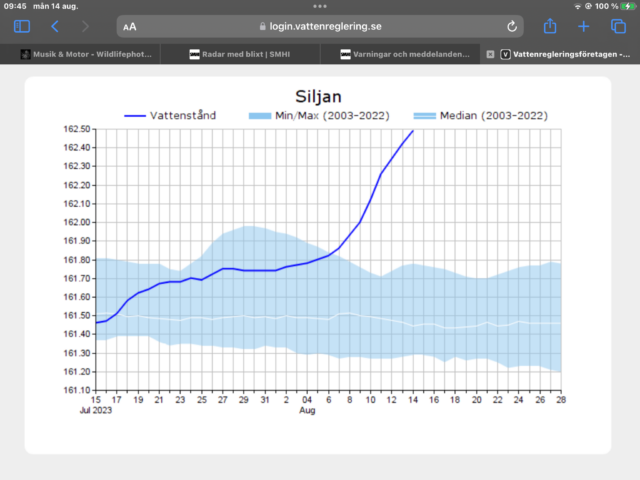Click the Aug month axis label

307,410
